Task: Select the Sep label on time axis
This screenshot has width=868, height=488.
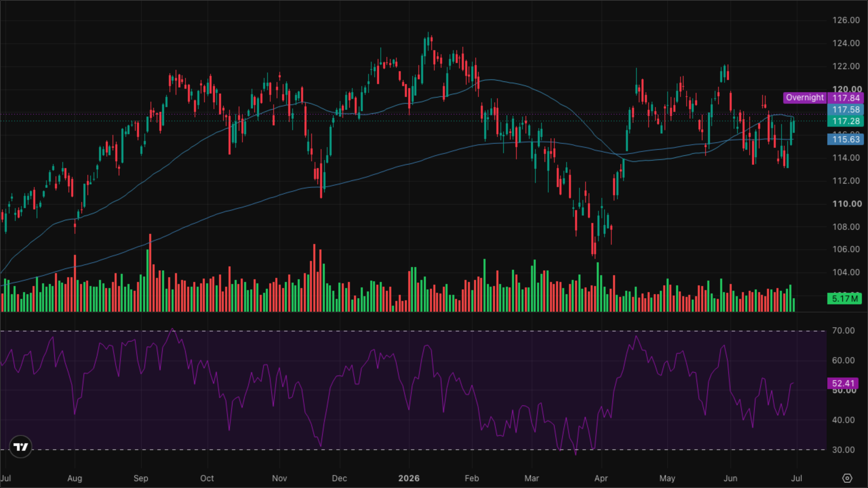Action: (x=141, y=478)
